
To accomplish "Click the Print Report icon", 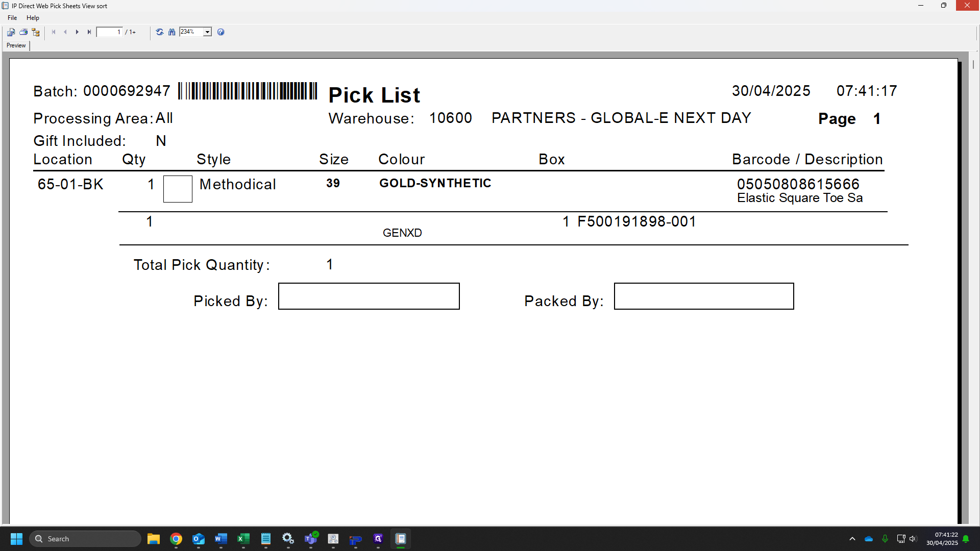I will point(23,32).
